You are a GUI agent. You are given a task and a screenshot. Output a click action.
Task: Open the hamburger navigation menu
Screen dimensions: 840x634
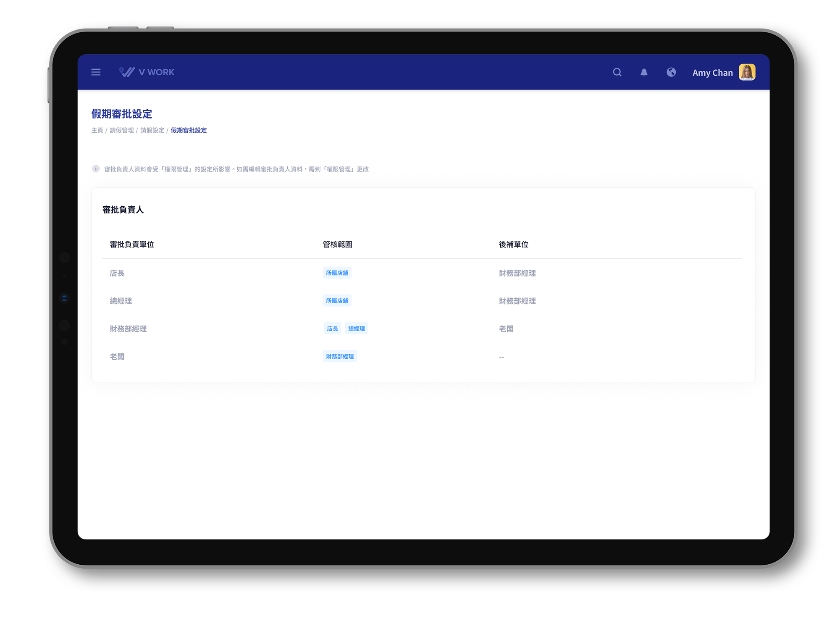(96, 72)
